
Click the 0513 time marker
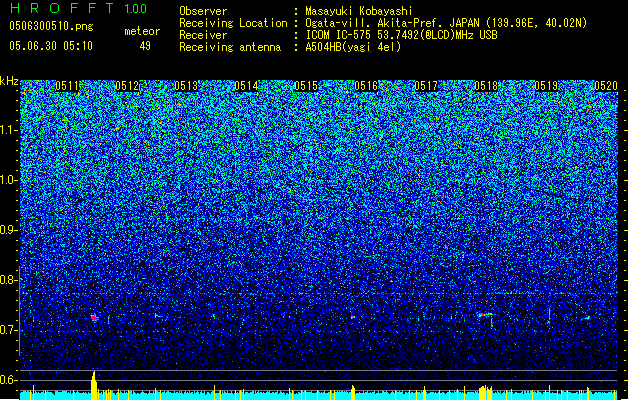click(x=187, y=86)
